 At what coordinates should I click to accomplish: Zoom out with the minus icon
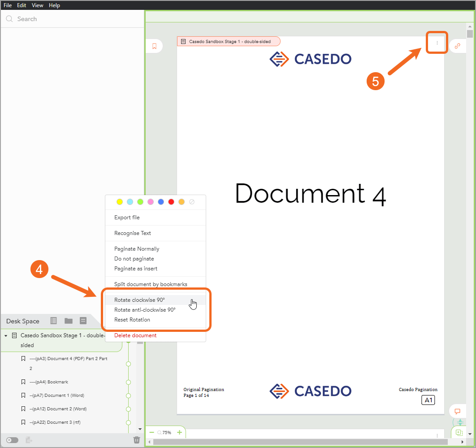[151, 432]
